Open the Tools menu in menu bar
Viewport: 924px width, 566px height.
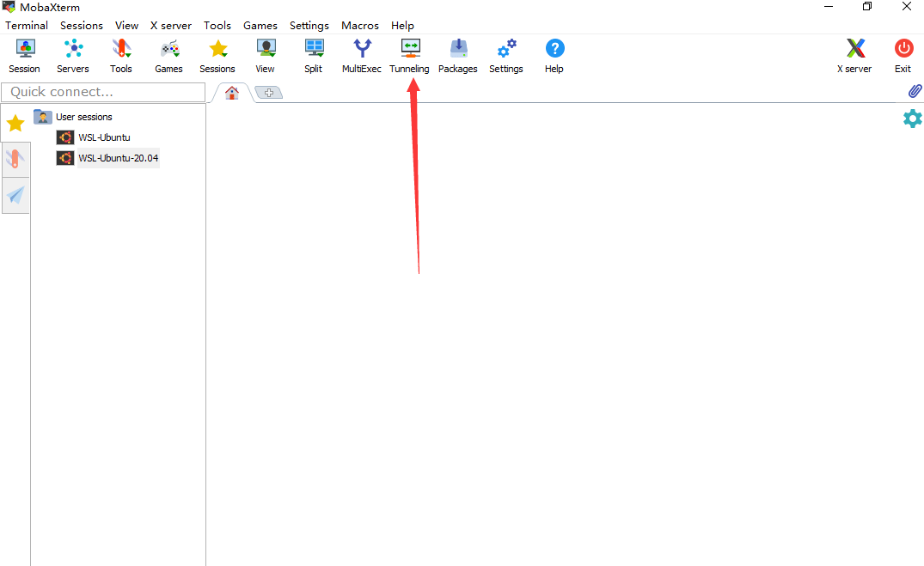tap(217, 25)
